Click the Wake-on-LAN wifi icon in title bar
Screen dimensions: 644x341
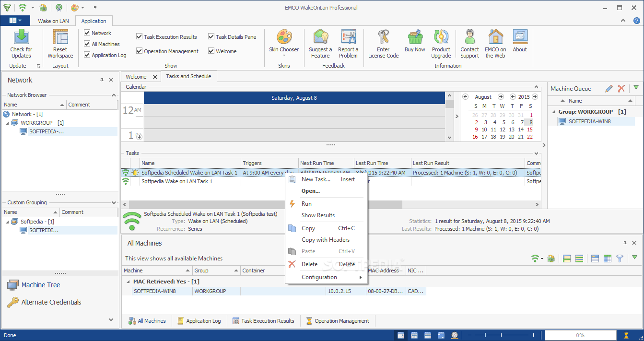tap(22, 8)
